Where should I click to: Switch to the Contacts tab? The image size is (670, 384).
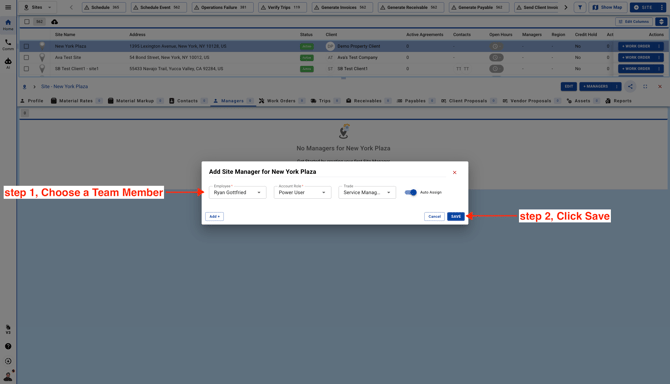188,101
